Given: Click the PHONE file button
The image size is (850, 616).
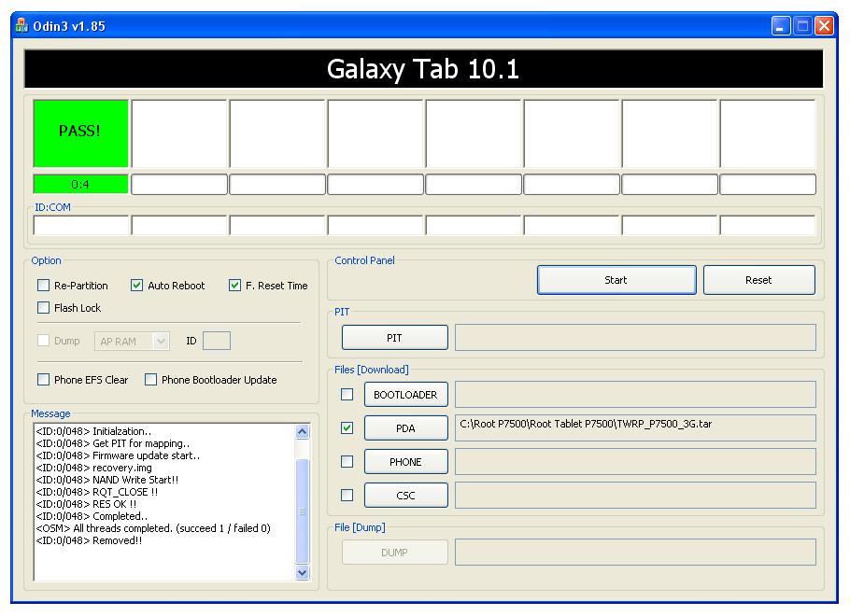Looking at the screenshot, I should (x=406, y=462).
